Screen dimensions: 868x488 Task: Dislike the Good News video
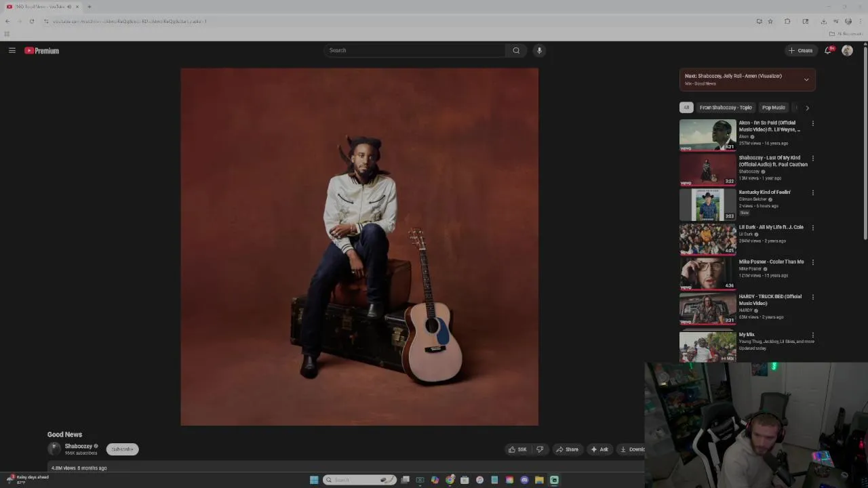pos(540,449)
